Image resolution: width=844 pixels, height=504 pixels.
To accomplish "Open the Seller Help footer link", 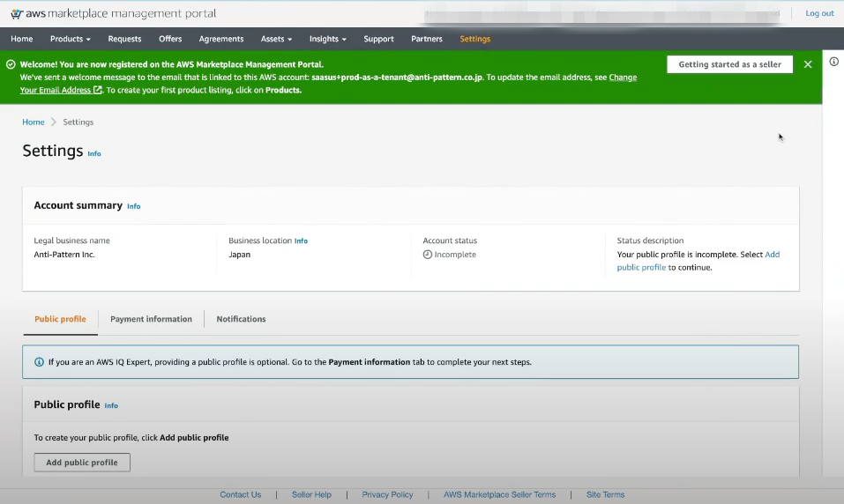I will (x=311, y=494).
